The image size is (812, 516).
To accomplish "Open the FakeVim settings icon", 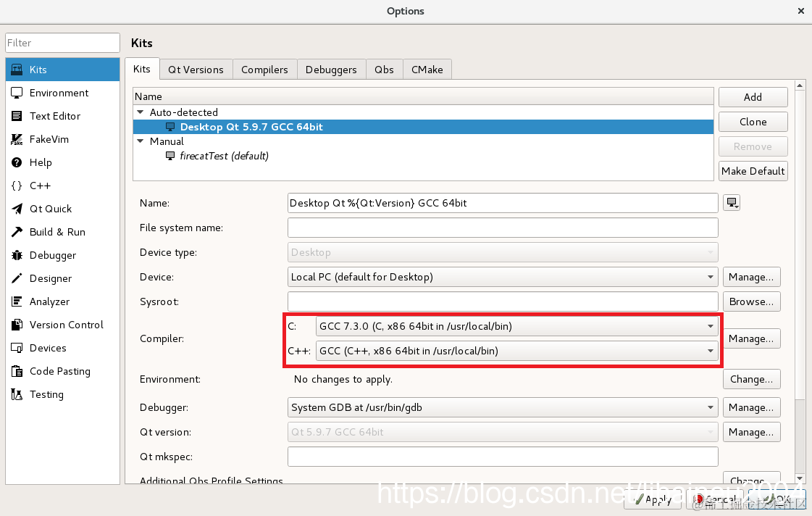I will coord(17,139).
